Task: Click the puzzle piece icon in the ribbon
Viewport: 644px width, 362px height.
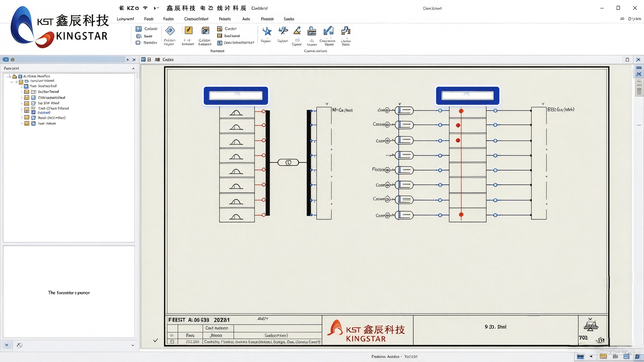Action: point(346,31)
